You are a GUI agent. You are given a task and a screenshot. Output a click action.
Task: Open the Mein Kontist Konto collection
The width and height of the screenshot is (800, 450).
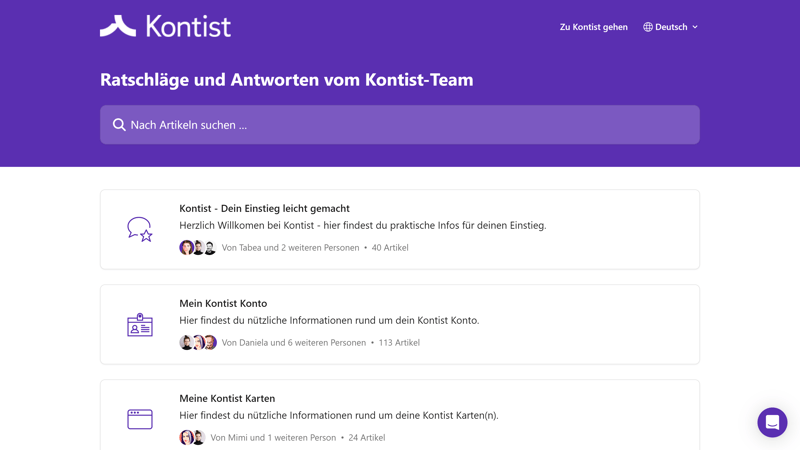tap(223, 303)
